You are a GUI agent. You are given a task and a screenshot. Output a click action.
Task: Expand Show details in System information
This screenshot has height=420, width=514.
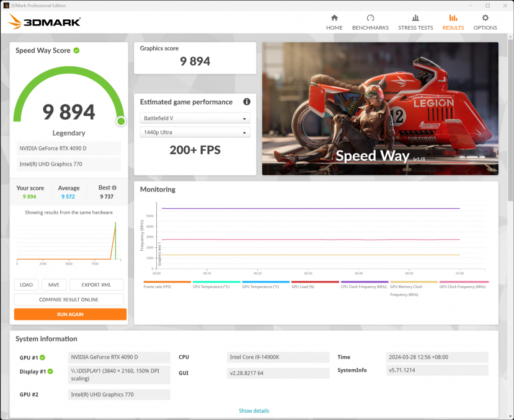pyautogui.click(x=254, y=411)
